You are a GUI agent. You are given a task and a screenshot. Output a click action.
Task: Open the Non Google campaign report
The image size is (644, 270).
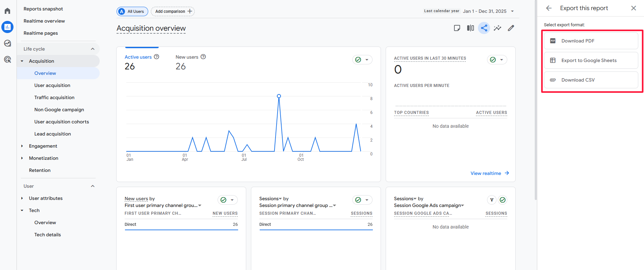click(x=59, y=110)
